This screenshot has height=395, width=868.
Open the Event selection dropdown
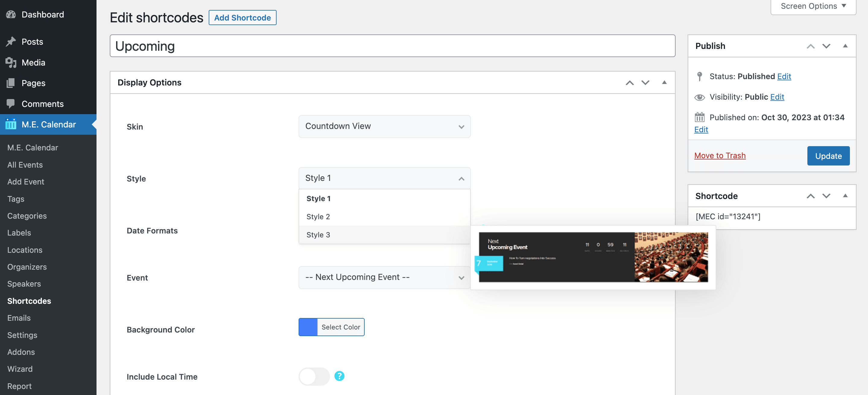pos(384,277)
